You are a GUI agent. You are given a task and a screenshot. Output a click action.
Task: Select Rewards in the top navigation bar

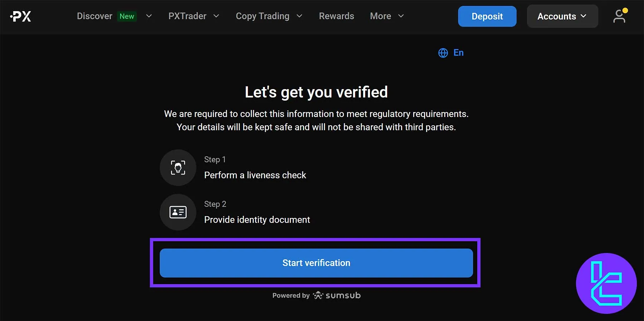pos(336,16)
